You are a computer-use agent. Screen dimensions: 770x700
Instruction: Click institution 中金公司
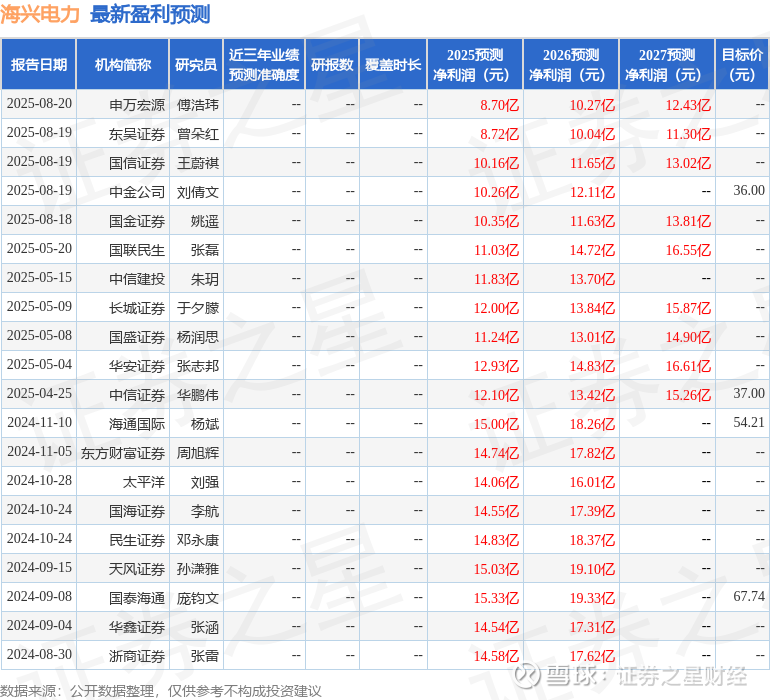(137, 192)
